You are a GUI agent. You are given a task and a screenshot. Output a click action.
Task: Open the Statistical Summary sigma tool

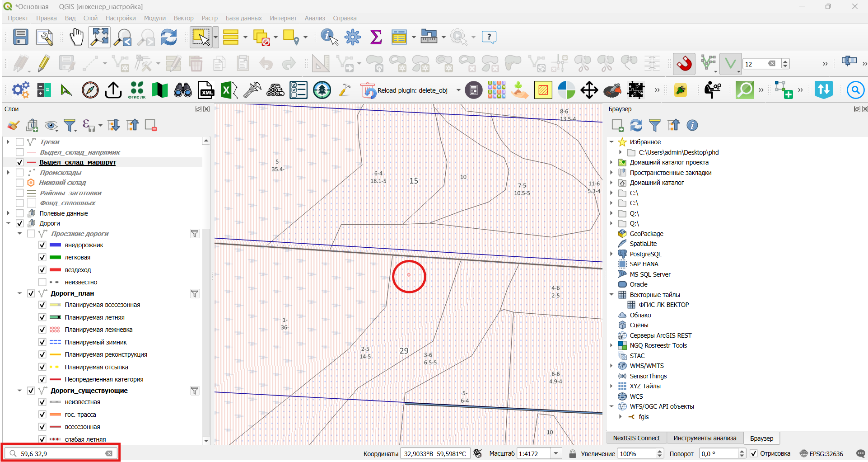pyautogui.click(x=376, y=37)
